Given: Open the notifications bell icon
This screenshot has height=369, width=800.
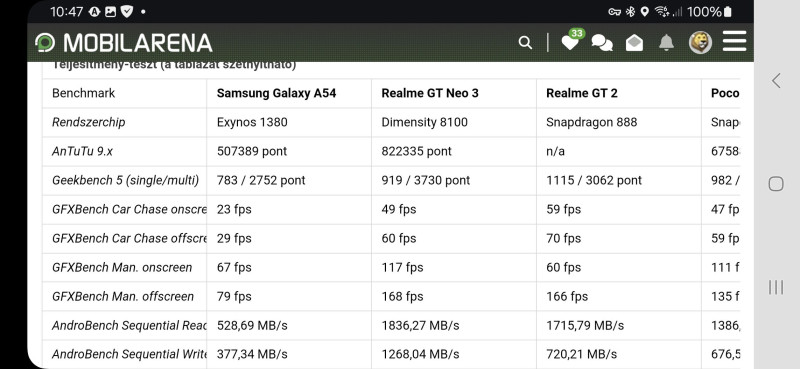Looking at the screenshot, I should click(x=666, y=43).
